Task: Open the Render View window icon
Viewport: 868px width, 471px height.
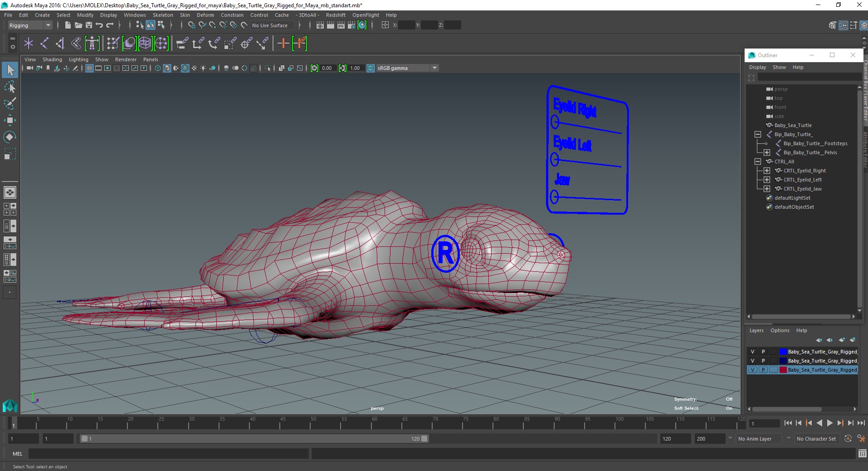Action: [320, 25]
